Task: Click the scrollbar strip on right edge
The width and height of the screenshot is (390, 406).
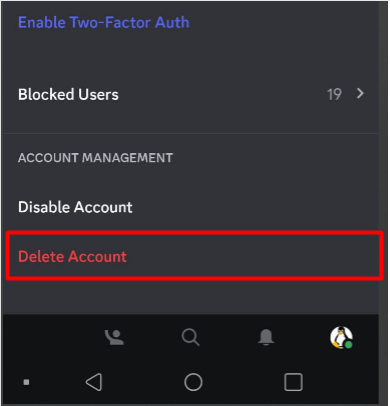Action: click(383, 157)
